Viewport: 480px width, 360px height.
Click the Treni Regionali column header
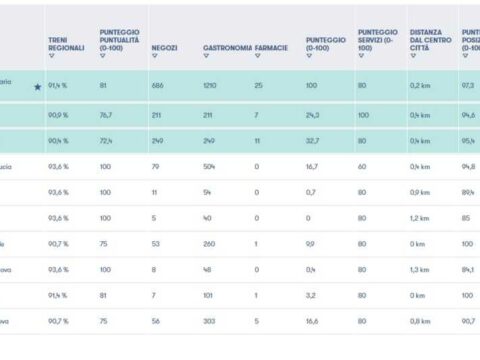click(66, 44)
